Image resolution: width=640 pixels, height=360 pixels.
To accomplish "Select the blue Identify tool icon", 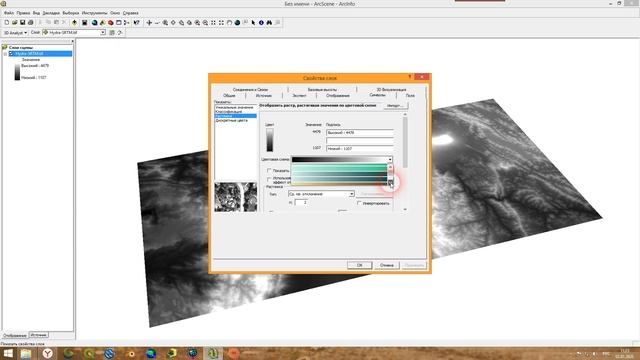I will coord(261,22).
